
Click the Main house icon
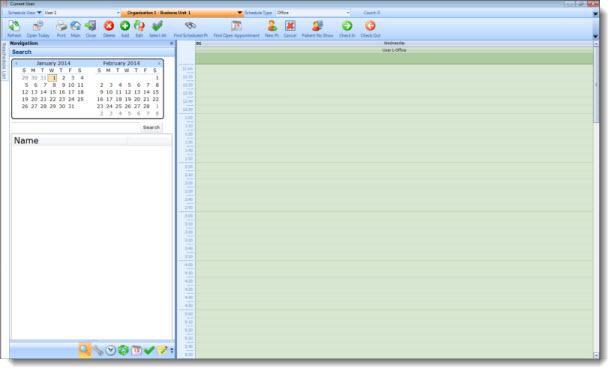tap(75, 26)
